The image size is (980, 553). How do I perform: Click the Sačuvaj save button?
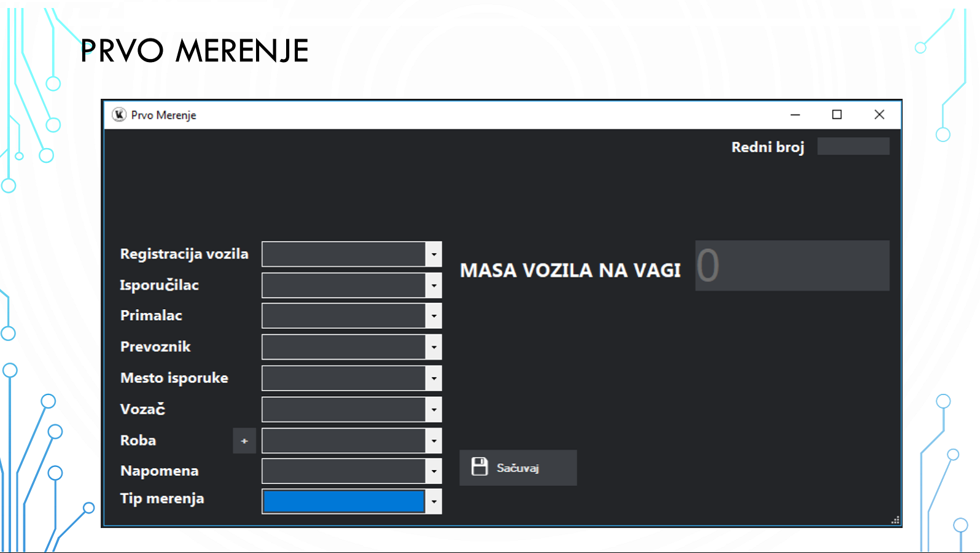tap(518, 468)
